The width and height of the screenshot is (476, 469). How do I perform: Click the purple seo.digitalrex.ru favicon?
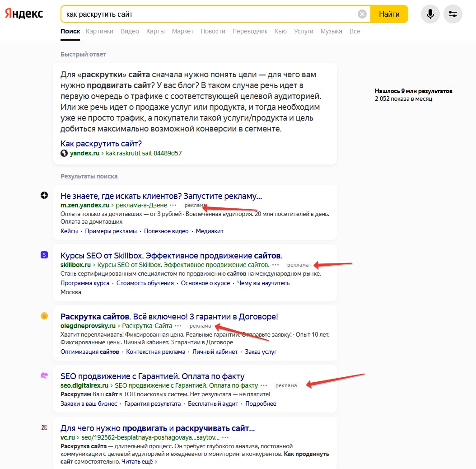tap(44, 375)
